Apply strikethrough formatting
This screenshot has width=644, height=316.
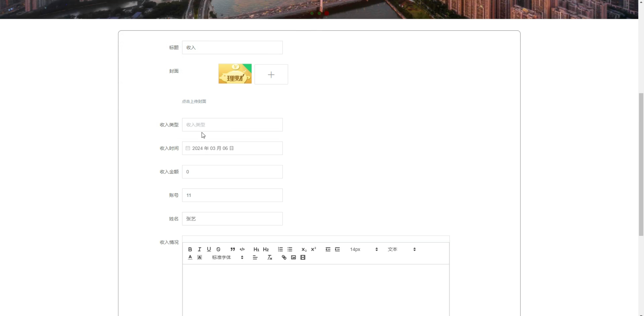[218, 249]
